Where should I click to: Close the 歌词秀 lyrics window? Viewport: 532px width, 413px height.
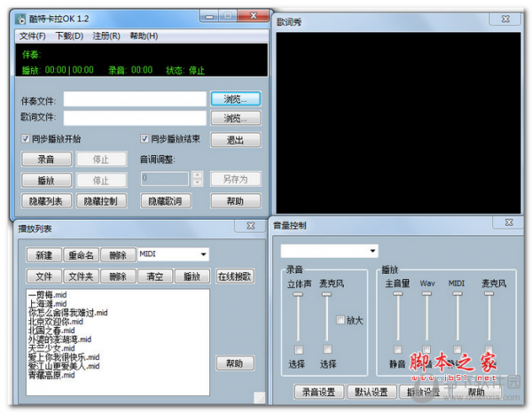505,19
